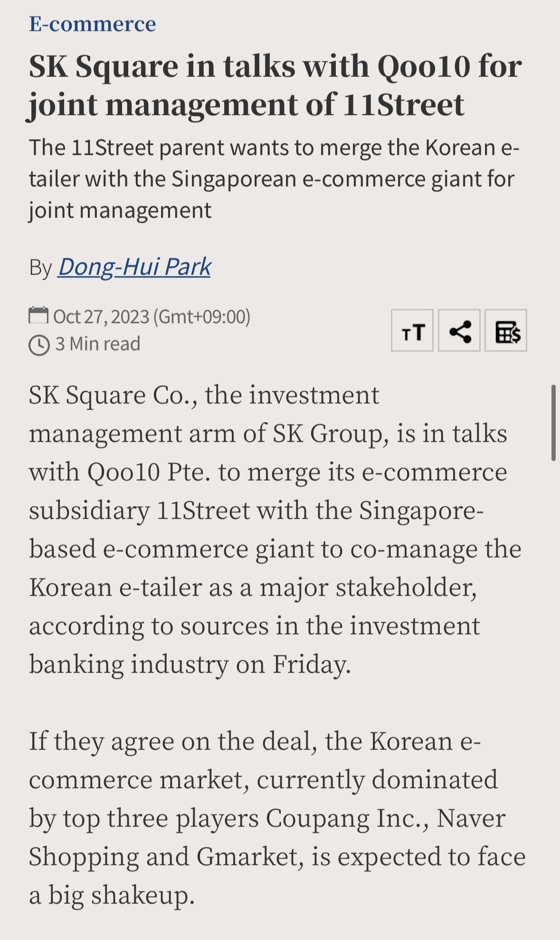The image size is (560, 940).
Task: Visit author Dong-Hui Park's profile
Action: coord(134,266)
